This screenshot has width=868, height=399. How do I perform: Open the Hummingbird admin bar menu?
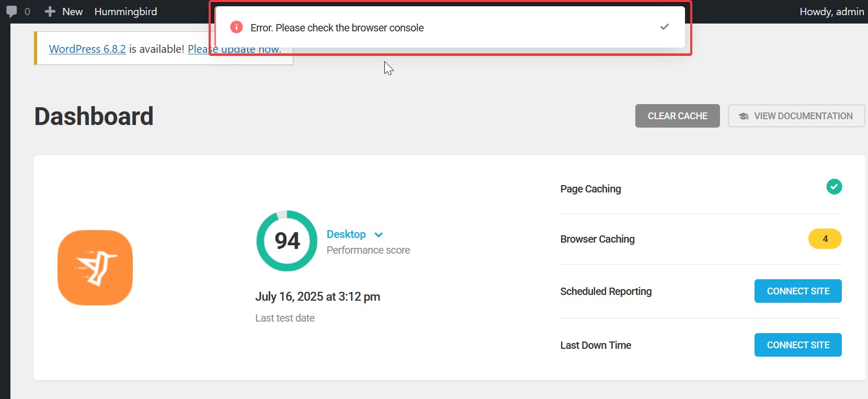tap(125, 12)
